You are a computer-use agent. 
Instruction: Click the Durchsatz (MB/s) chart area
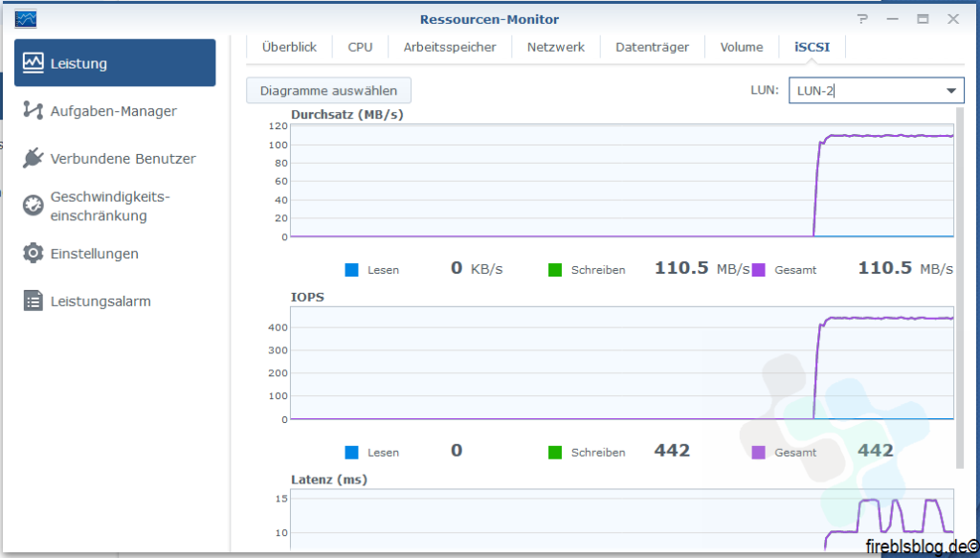click(622, 181)
